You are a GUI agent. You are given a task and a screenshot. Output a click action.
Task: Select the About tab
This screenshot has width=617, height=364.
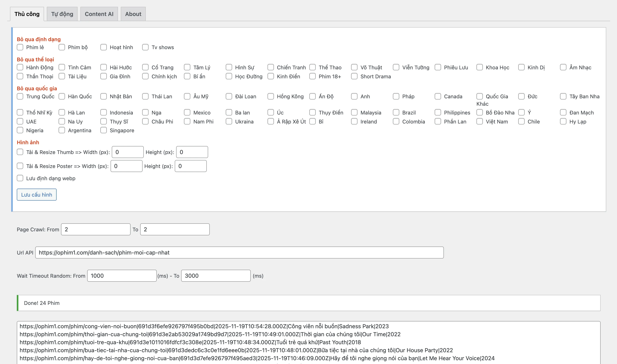click(133, 14)
